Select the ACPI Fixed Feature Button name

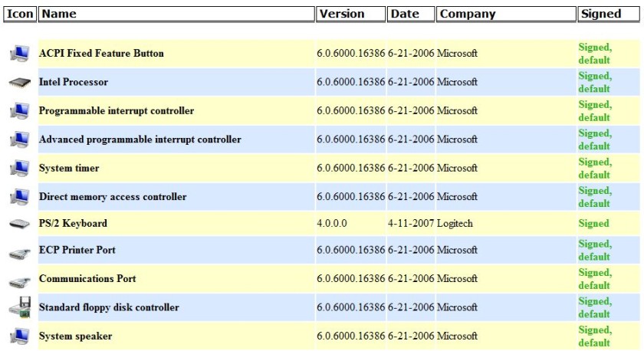(x=101, y=54)
